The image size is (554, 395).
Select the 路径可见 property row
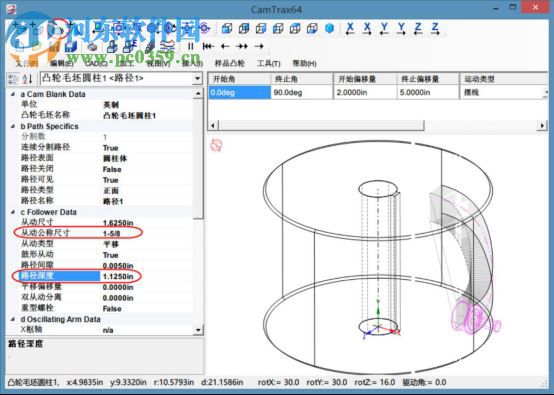106,179
